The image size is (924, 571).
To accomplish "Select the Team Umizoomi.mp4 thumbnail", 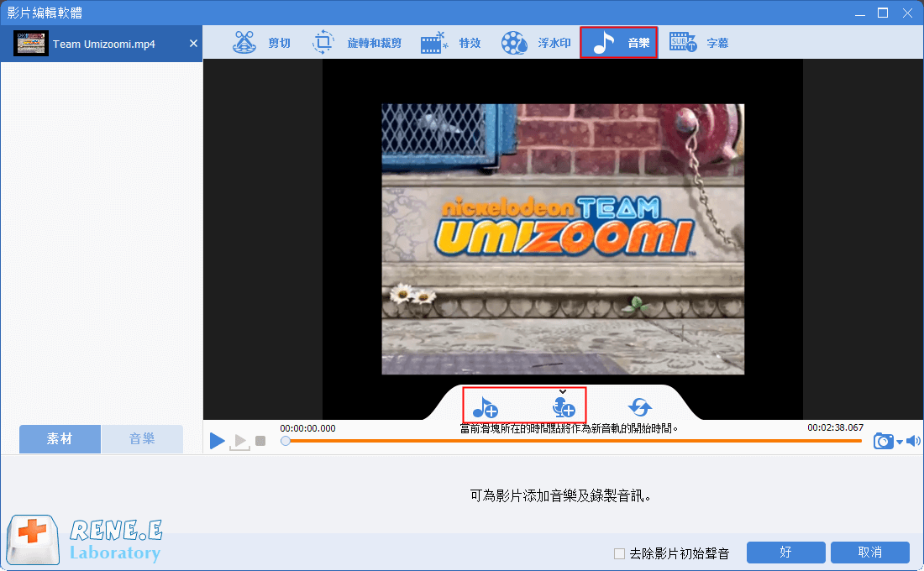I will pyautogui.click(x=30, y=44).
